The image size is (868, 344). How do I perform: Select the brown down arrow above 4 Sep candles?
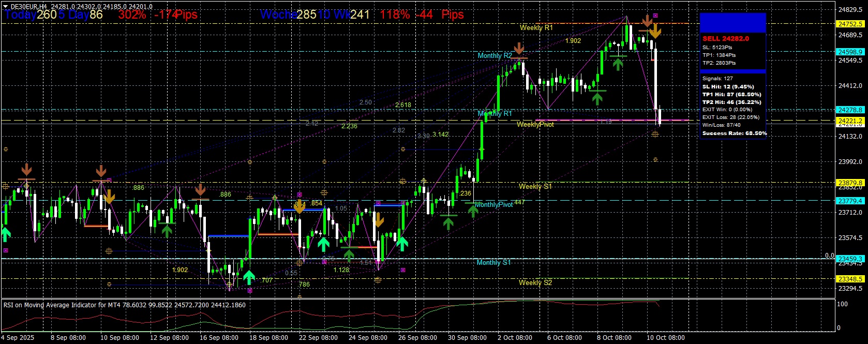[x=26, y=170]
